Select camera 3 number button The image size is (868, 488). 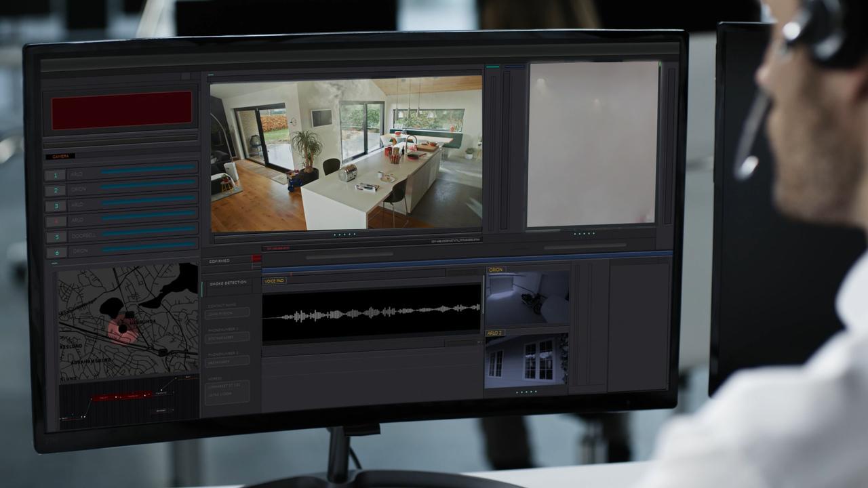56,205
